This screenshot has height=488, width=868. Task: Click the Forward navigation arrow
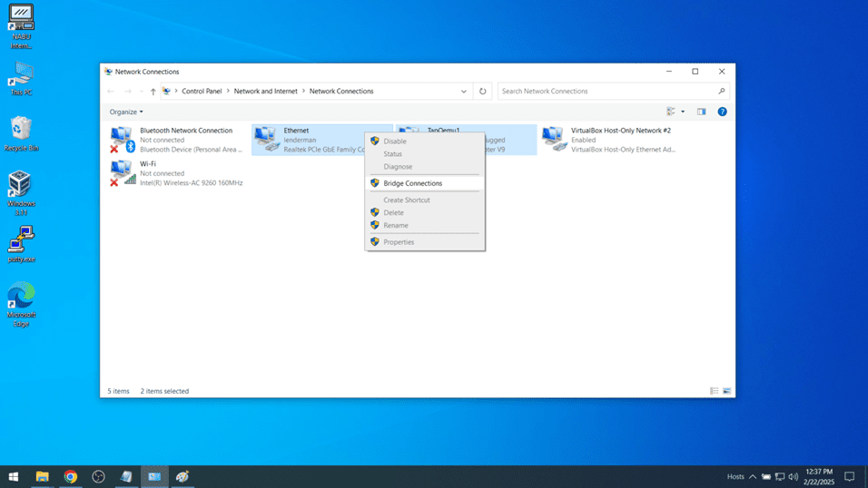(128, 92)
